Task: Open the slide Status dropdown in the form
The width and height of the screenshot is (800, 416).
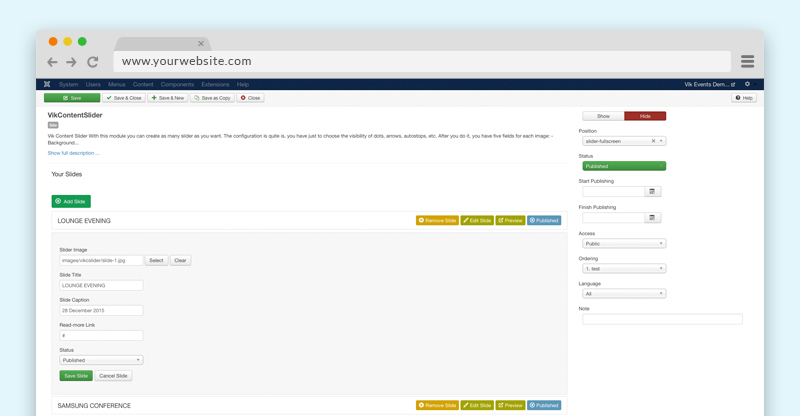Action: pyautogui.click(x=101, y=360)
